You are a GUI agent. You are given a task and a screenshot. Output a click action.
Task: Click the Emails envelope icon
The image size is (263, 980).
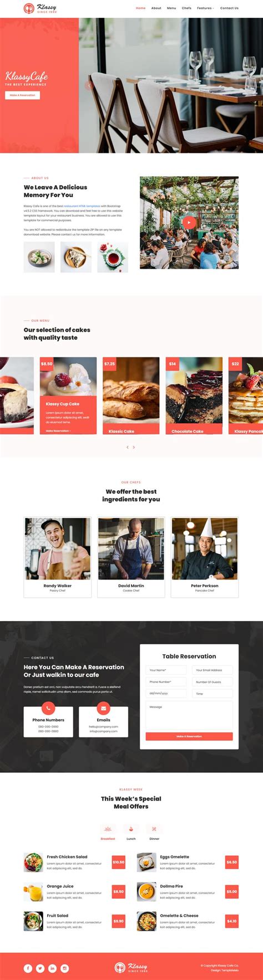(x=103, y=707)
